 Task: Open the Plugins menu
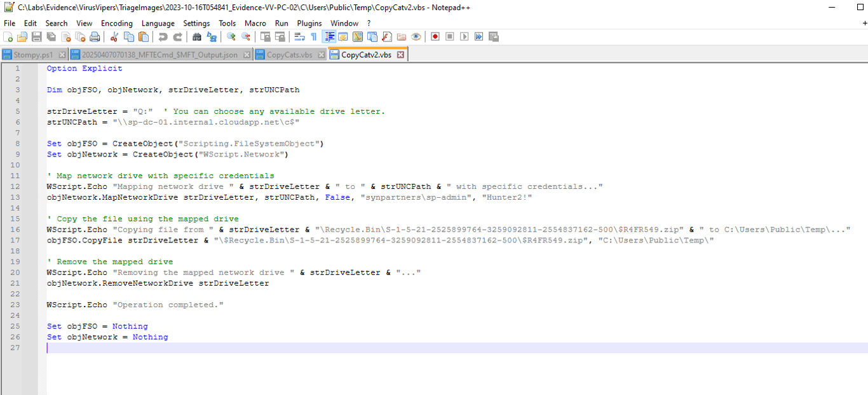309,23
